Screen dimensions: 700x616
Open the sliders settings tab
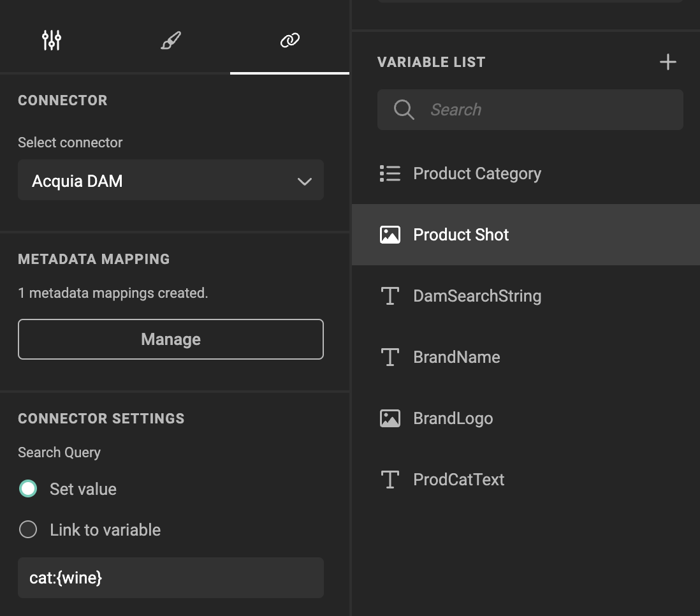click(x=52, y=40)
